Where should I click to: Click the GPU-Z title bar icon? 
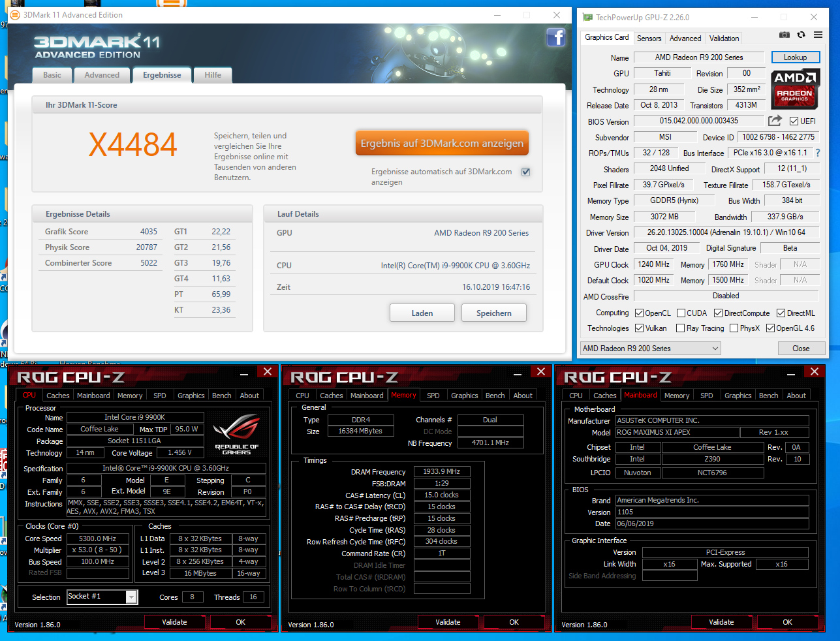coord(587,18)
